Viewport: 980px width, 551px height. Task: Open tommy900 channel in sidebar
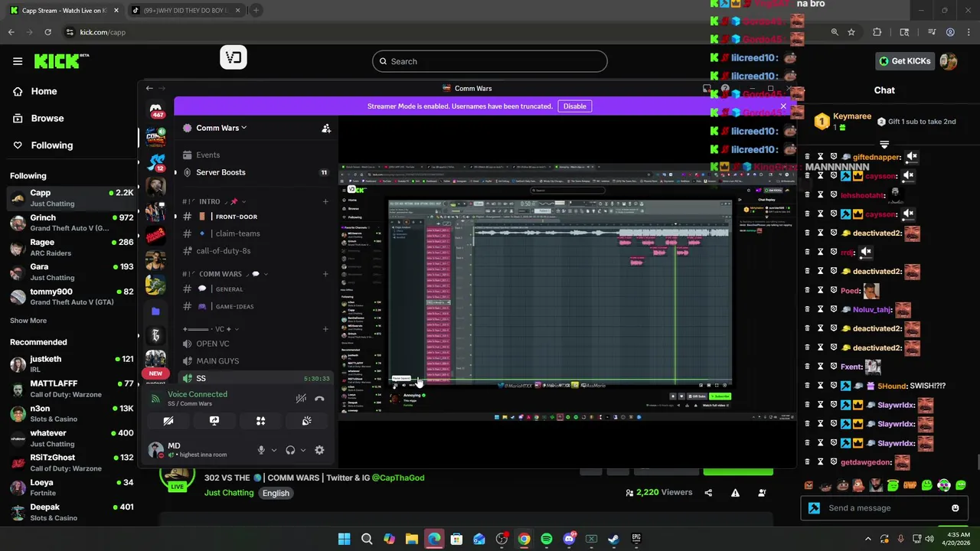click(x=71, y=297)
